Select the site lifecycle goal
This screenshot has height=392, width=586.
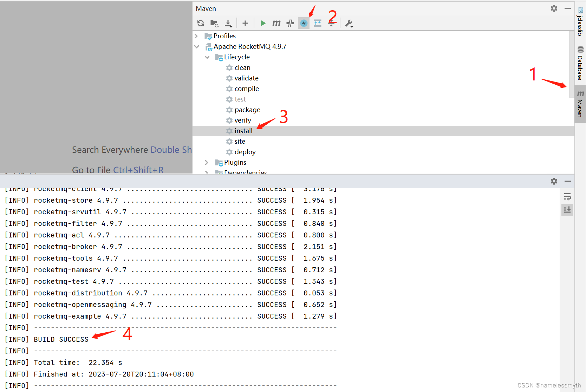coord(240,142)
